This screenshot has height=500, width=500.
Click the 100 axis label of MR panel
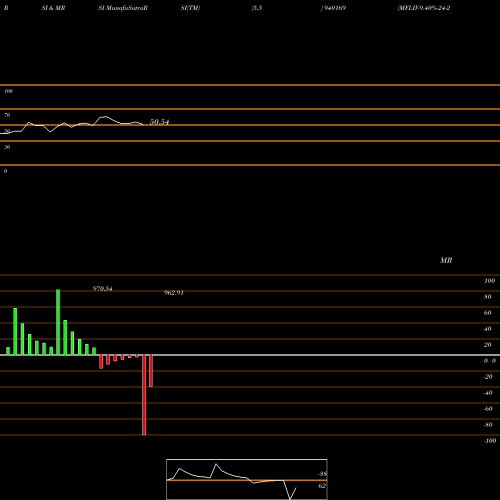coord(489,281)
